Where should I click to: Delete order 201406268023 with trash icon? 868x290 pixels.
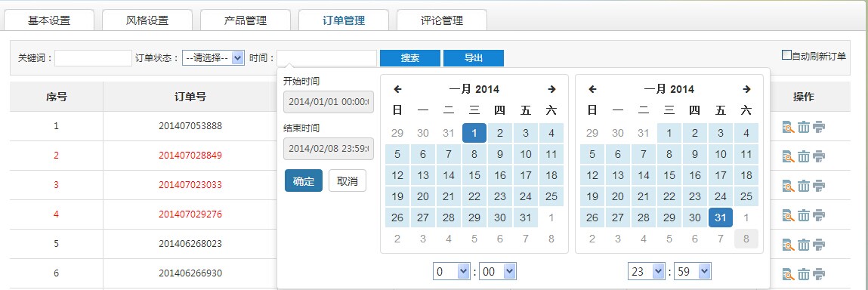pos(804,245)
